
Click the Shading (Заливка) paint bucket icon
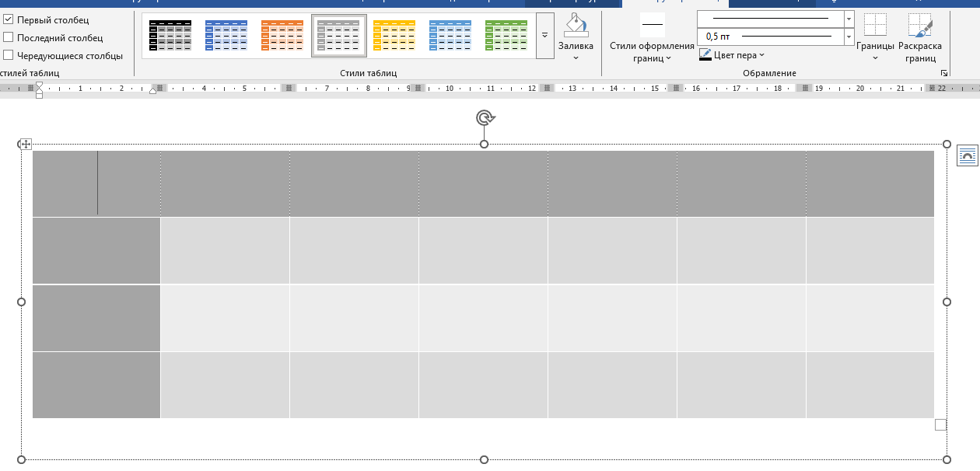coord(576,25)
